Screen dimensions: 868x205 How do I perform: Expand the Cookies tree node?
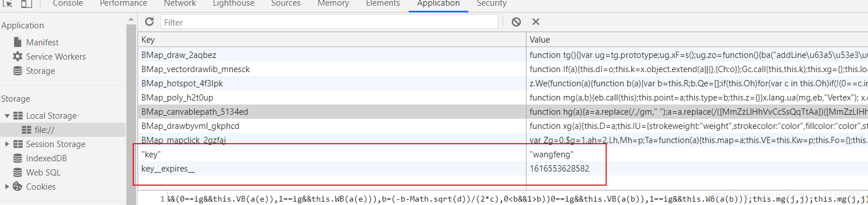click(x=7, y=186)
